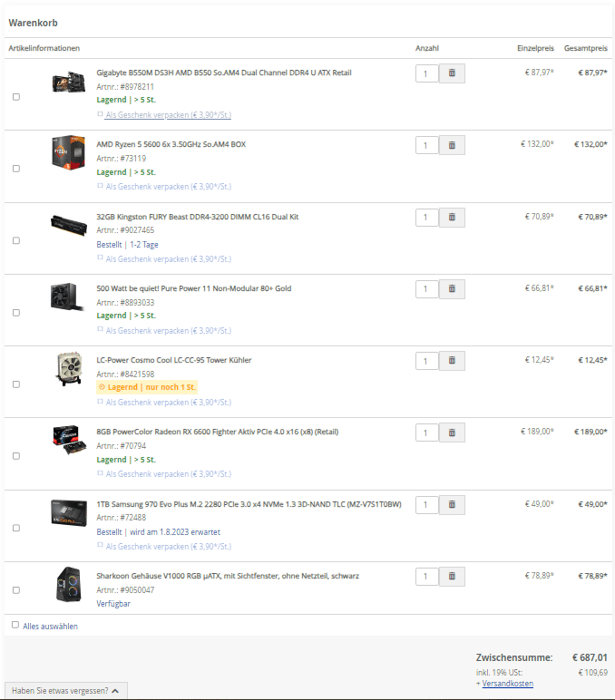
Task: Open 1TB Samsung 970 Evo Plus title
Action: pos(249,504)
